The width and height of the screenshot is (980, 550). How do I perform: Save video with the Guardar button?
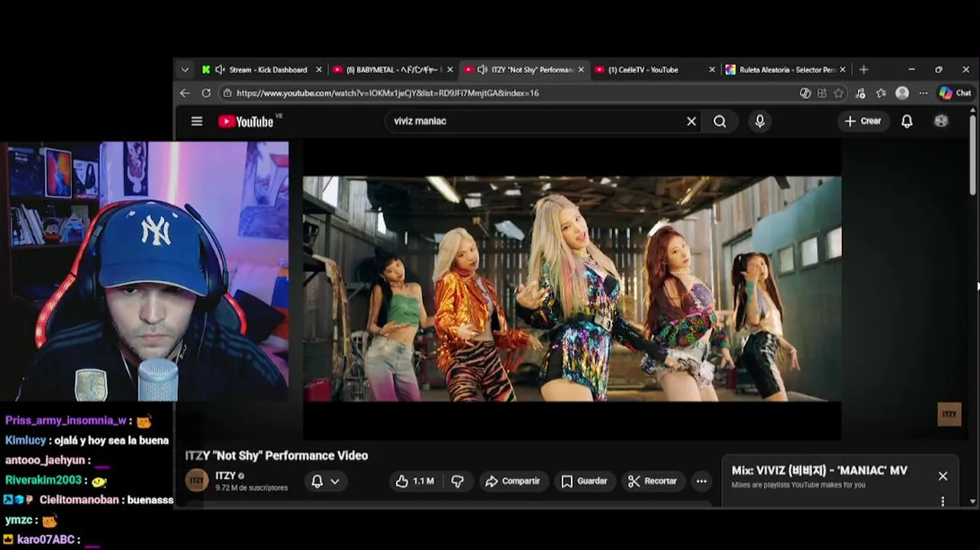coord(585,481)
